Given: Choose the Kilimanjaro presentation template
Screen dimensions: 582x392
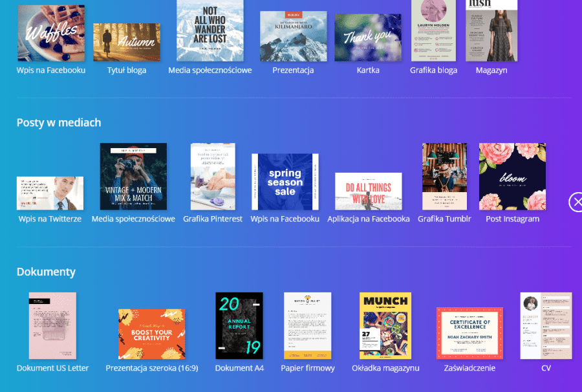Looking at the screenshot, I should (x=293, y=36).
